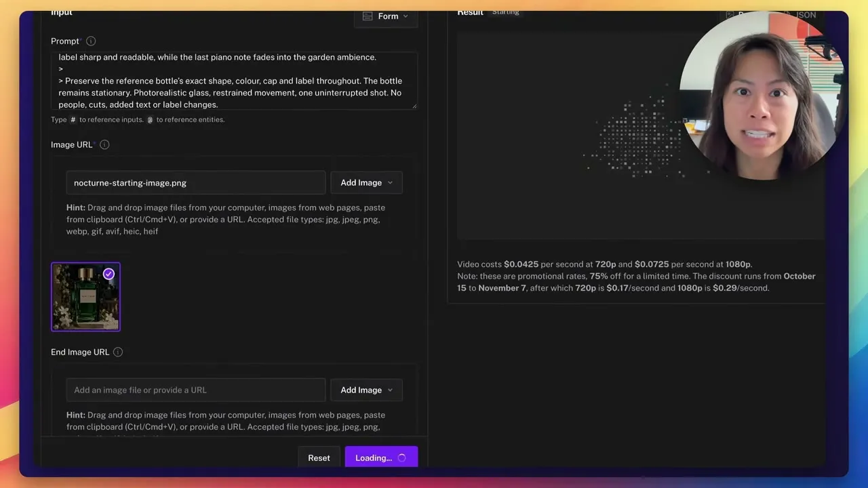
Task: Open Add Image dropdown for End Image URL
Action: tap(366, 390)
